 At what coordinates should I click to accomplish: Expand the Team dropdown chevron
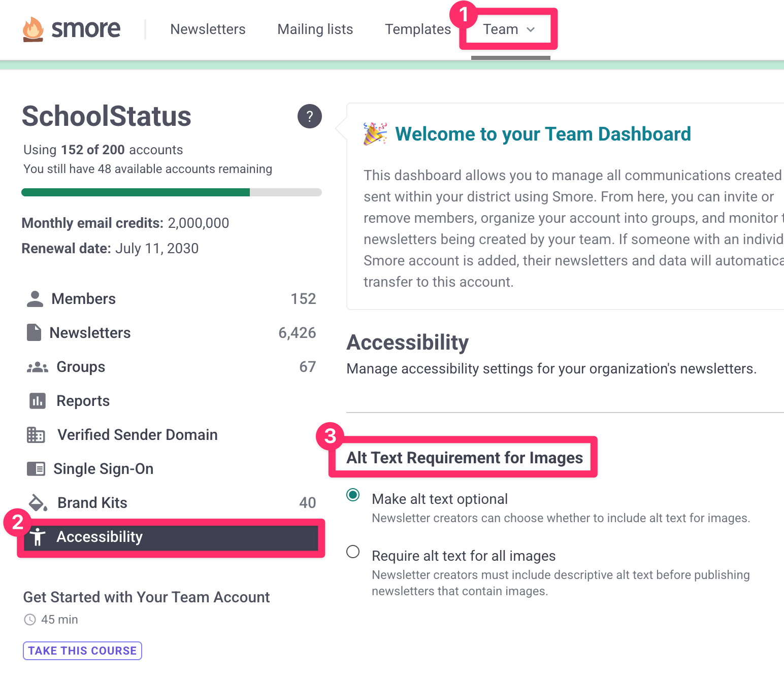(x=531, y=30)
